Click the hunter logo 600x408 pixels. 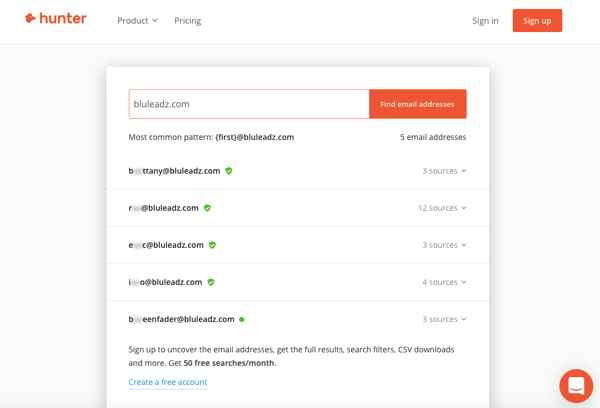56,18
